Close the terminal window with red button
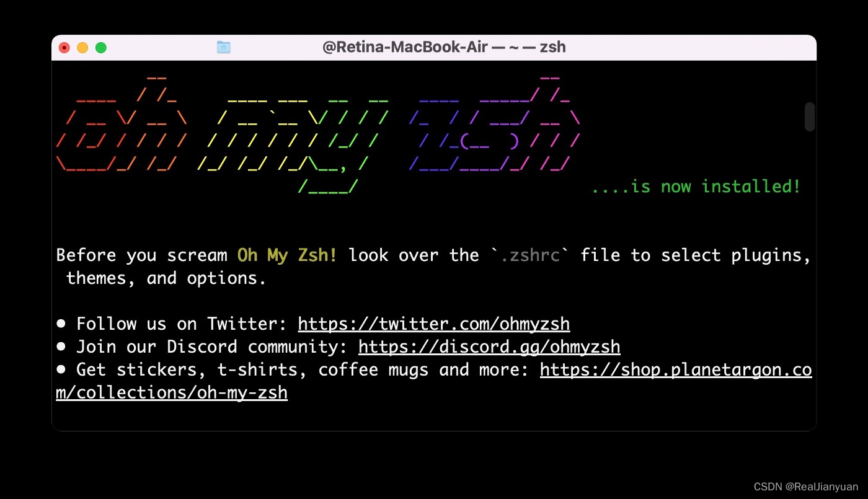868x499 pixels. click(x=64, y=48)
